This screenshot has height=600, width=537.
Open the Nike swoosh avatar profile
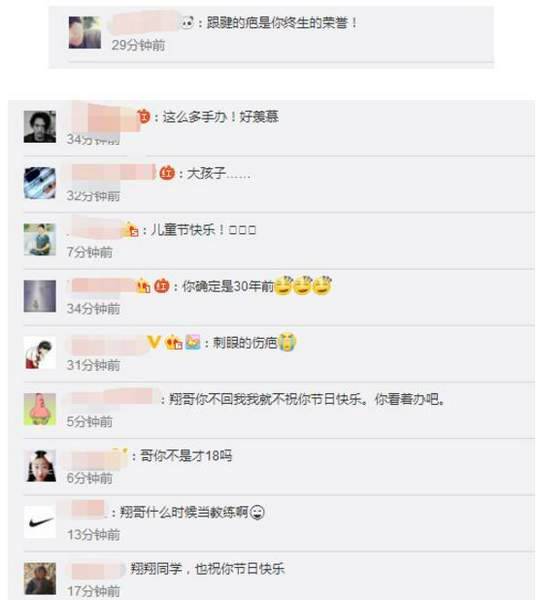click(40, 522)
